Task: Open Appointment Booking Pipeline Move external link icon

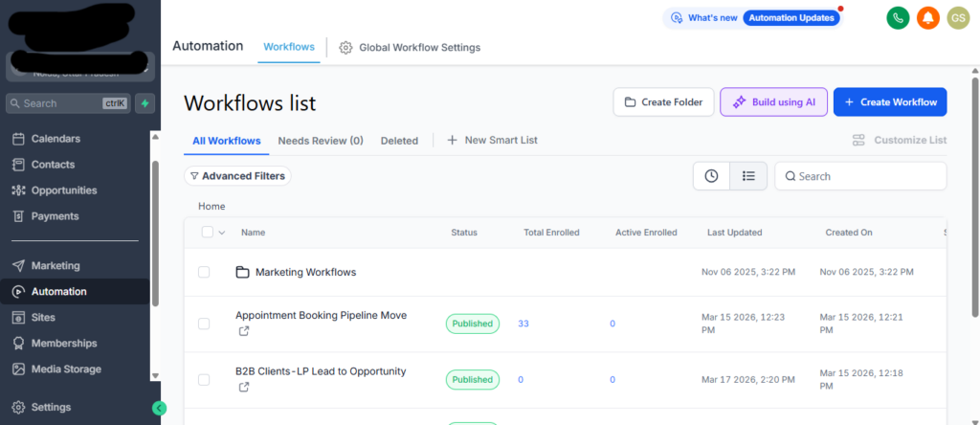Action: (x=244, y=331)
